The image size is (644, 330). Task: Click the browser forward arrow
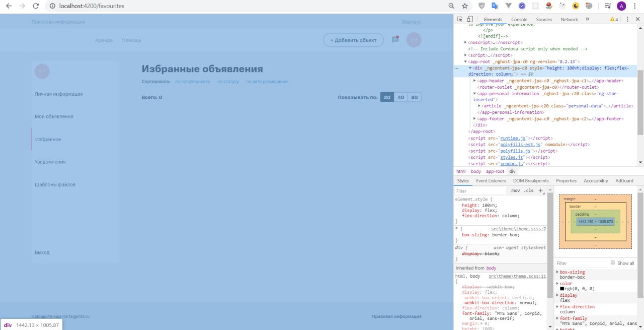[22, 6]
